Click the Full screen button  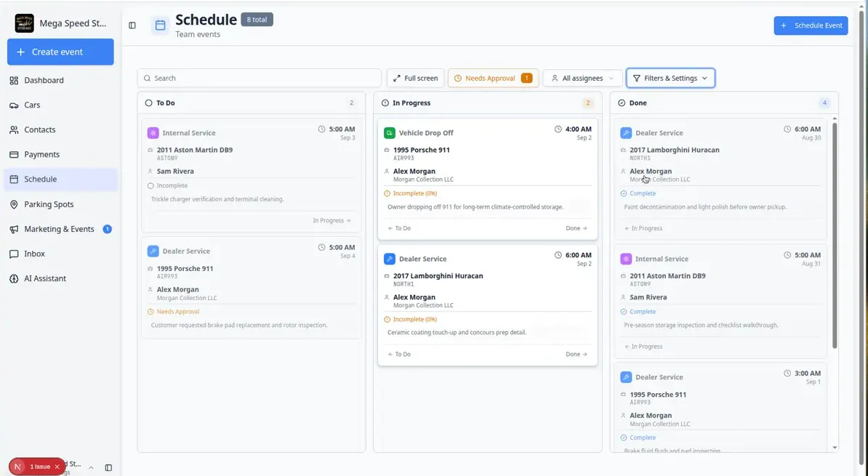coord(415,78)
